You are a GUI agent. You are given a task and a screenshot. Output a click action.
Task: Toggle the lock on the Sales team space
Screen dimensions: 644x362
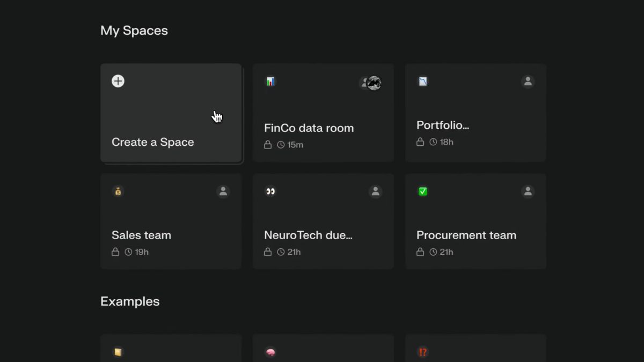point(115,252)
